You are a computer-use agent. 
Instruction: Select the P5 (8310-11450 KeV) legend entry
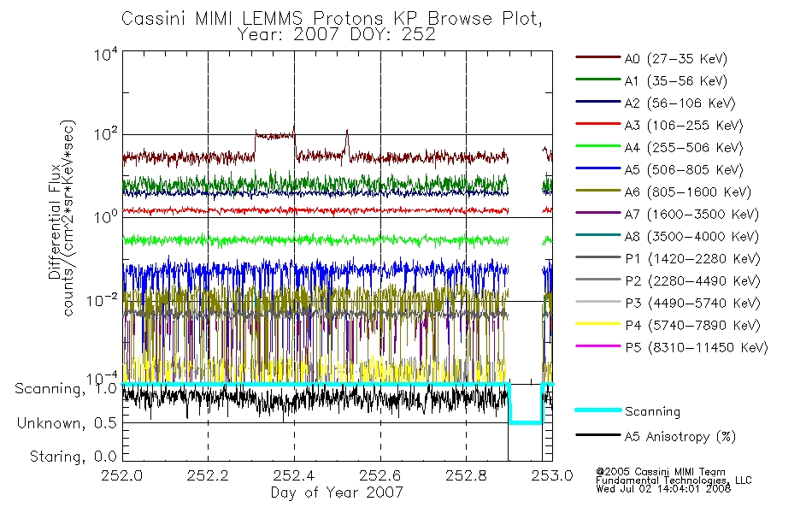point(672,347)
